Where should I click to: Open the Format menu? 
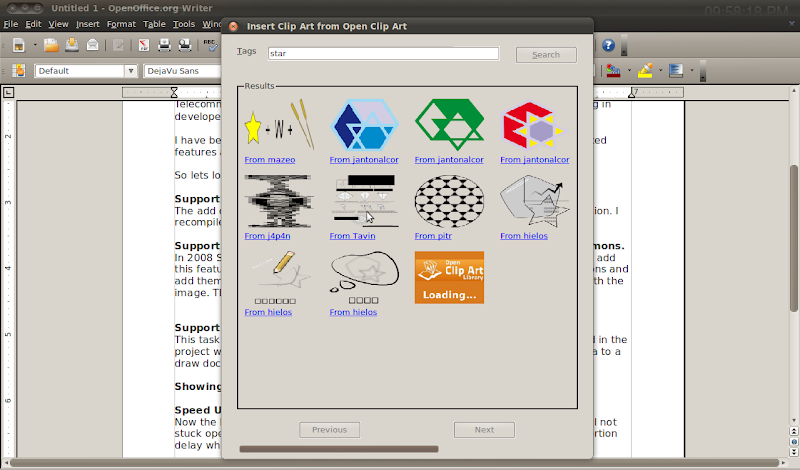click(121, 24)
